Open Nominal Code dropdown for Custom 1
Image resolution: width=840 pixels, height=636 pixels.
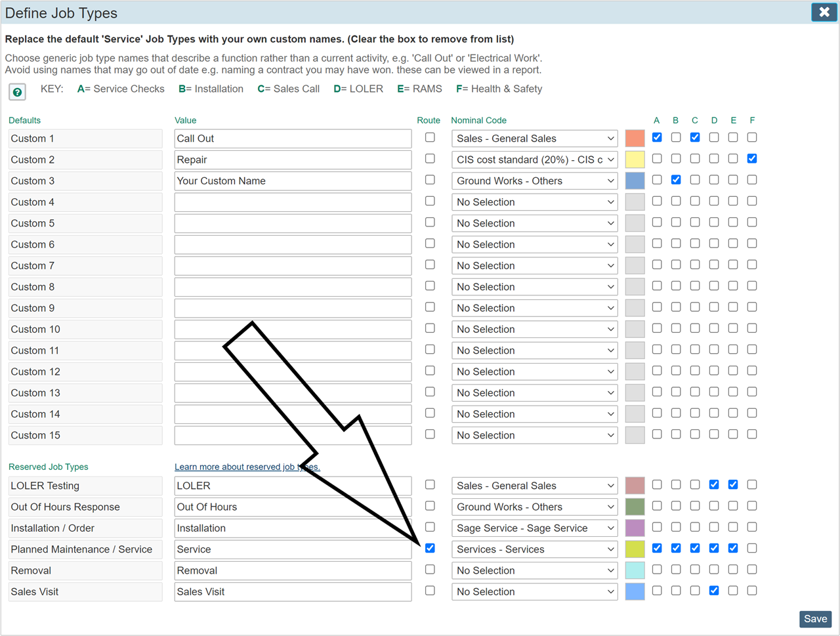coord(534,138)
